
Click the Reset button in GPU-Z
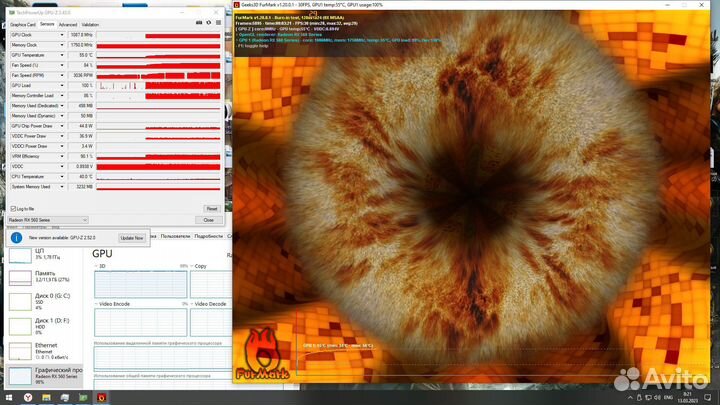tap(212, 208)
